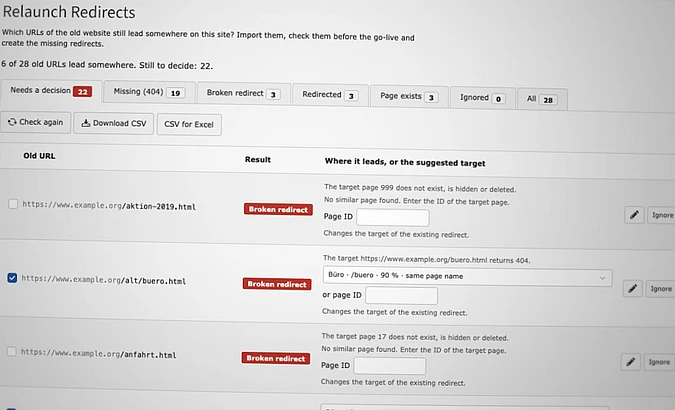Viewport: 675px width, 410px height.
Task: Click URL text https://www.example.org/anfahrt.html
Action: (99, 354)
